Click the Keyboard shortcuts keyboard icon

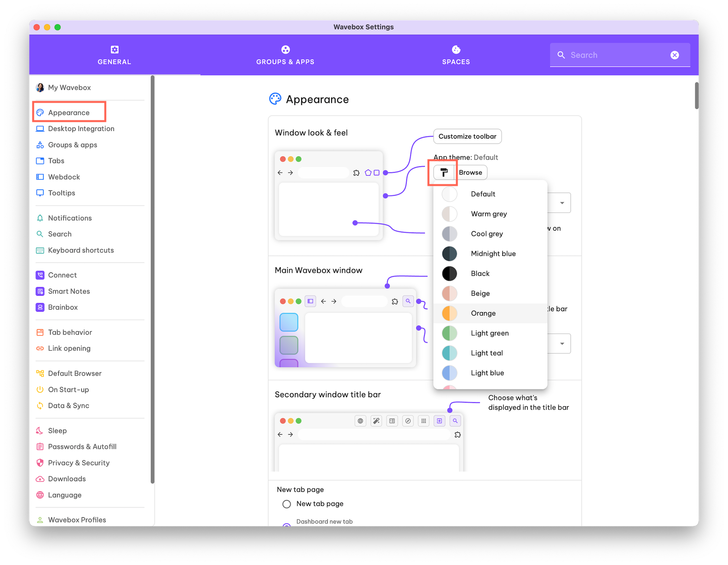point(40,250)
